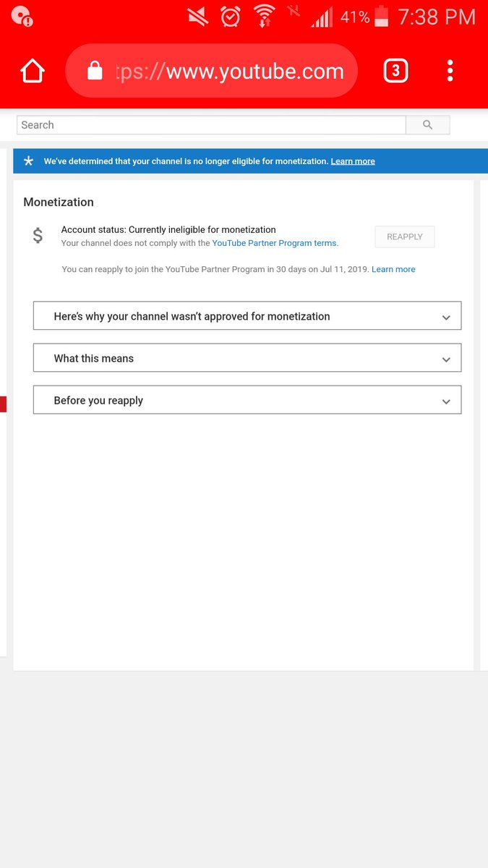Expand the "What this means" section
Viewport: 488px width, 868px height.
247,358
